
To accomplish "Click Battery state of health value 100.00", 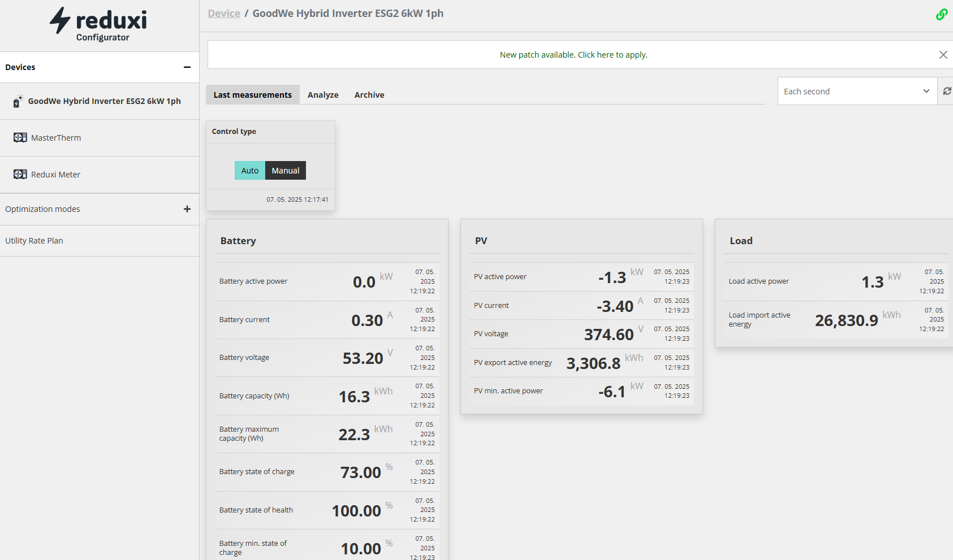I will tap(356, 511).
